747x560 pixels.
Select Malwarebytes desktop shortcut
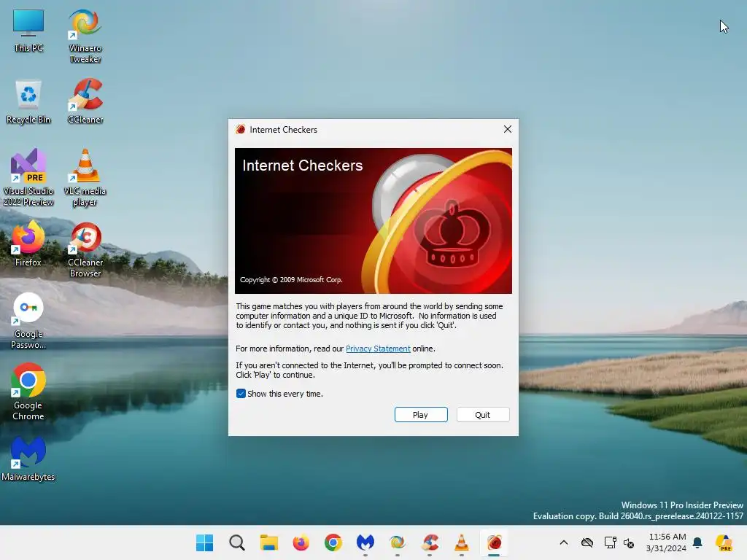28,459
